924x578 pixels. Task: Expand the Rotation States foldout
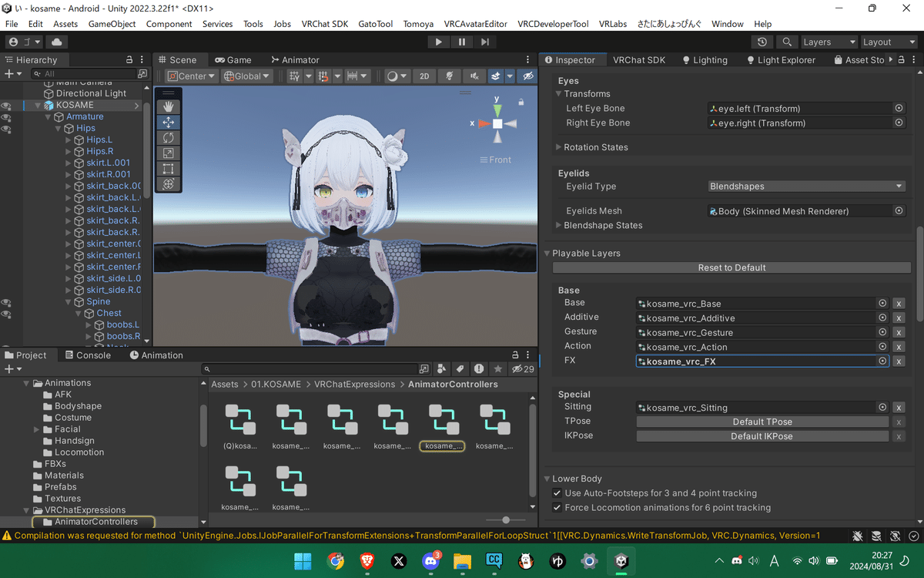[559, 147]
